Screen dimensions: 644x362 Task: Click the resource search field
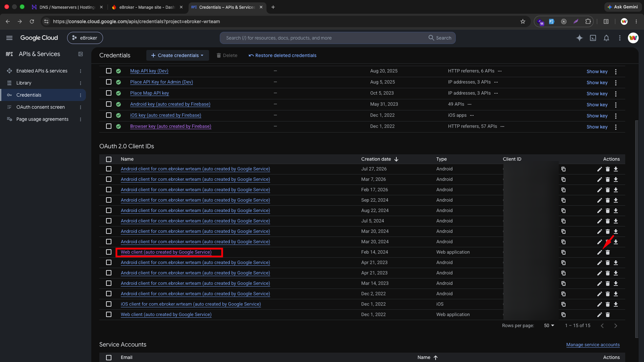[x=324, y=38]
